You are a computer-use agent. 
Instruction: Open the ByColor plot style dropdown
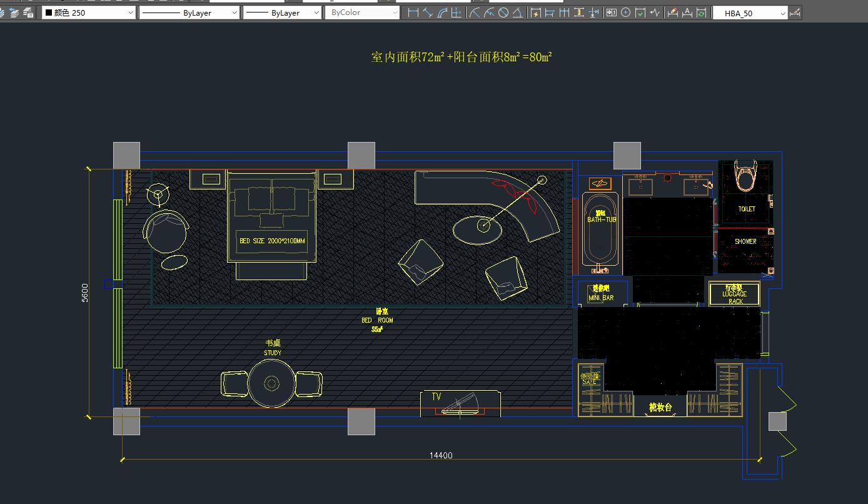coord(362,13)
